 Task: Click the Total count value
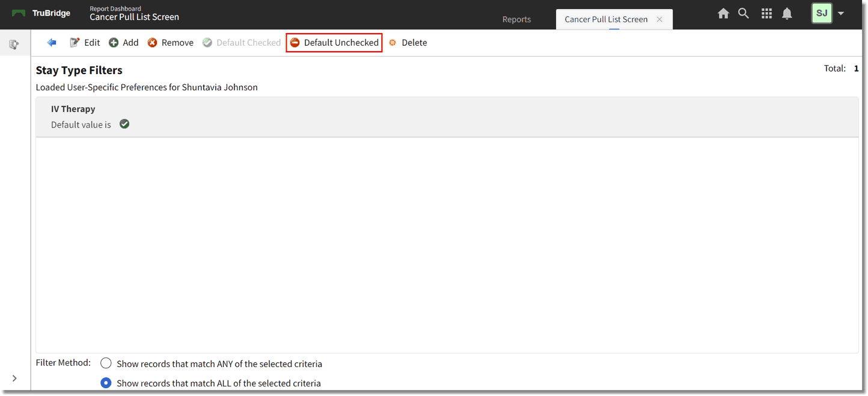856,68
